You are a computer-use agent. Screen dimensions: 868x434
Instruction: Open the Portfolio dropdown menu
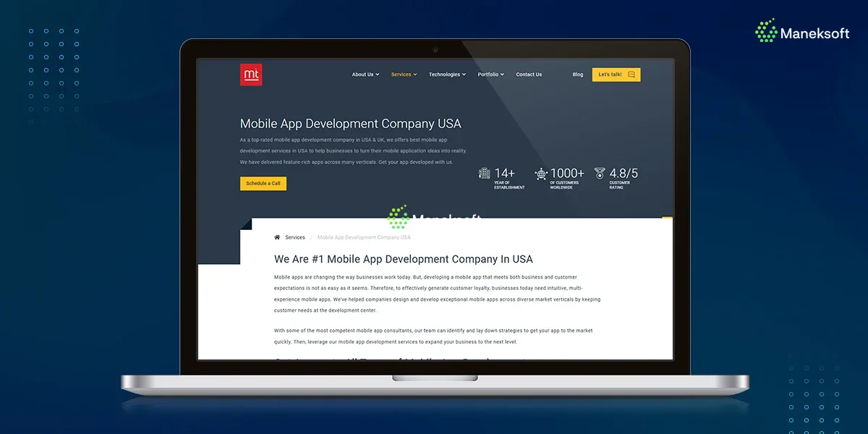pyautogui.click(x=490, y=75)
